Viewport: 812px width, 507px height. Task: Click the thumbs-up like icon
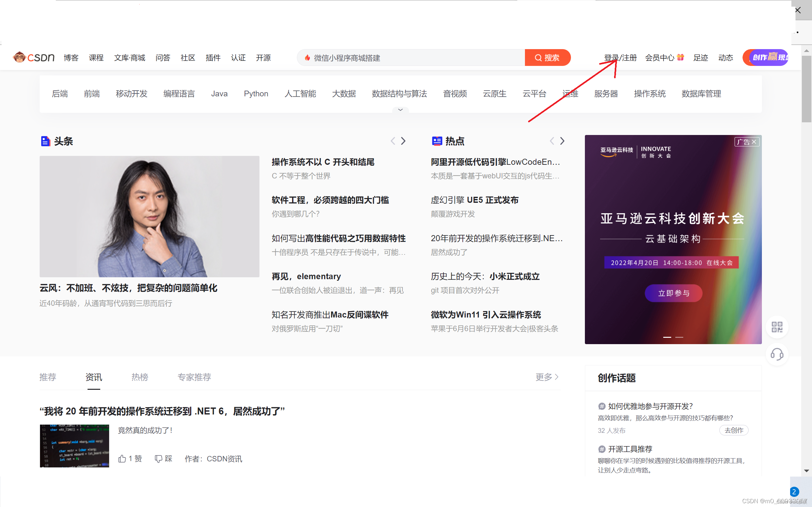click(122, 459)
